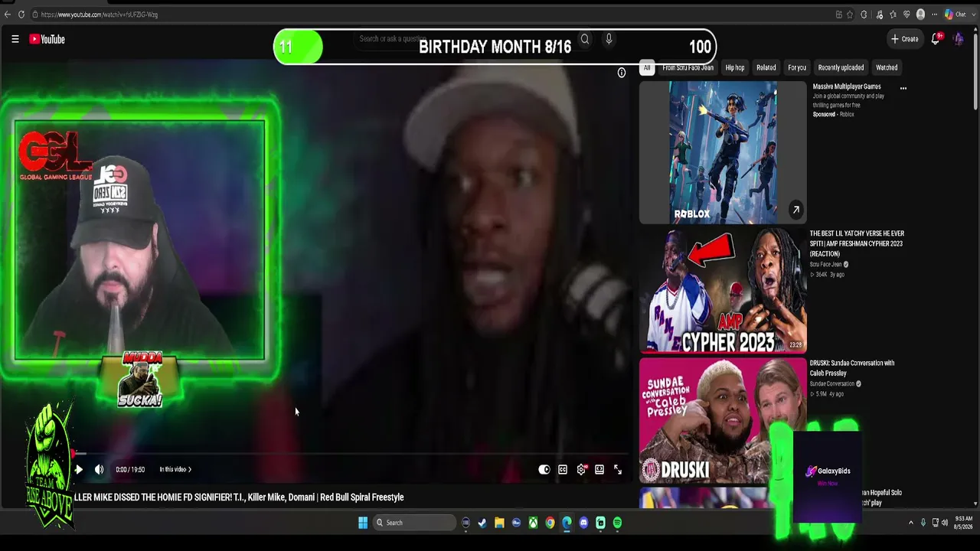This screenshot has width=980, height=551.
Task: Open browser settings and more menu
Action: pyautogui.click(x=933, y=15)
